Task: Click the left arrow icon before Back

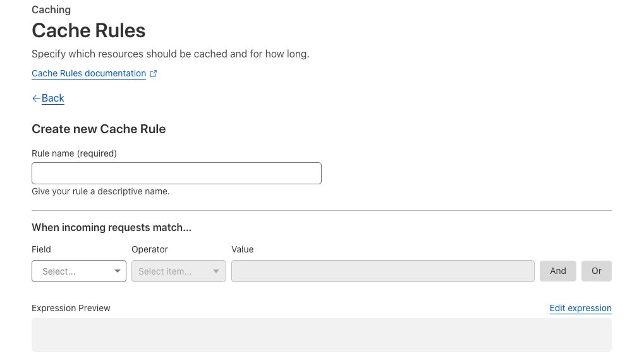Action: tap(36, 98)
